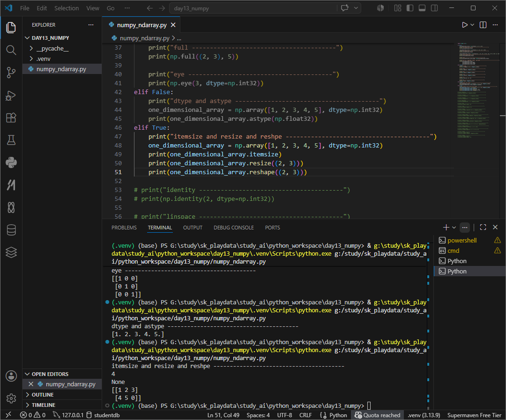Open the color-split extension icon in title bar

(x=380, y=8)
